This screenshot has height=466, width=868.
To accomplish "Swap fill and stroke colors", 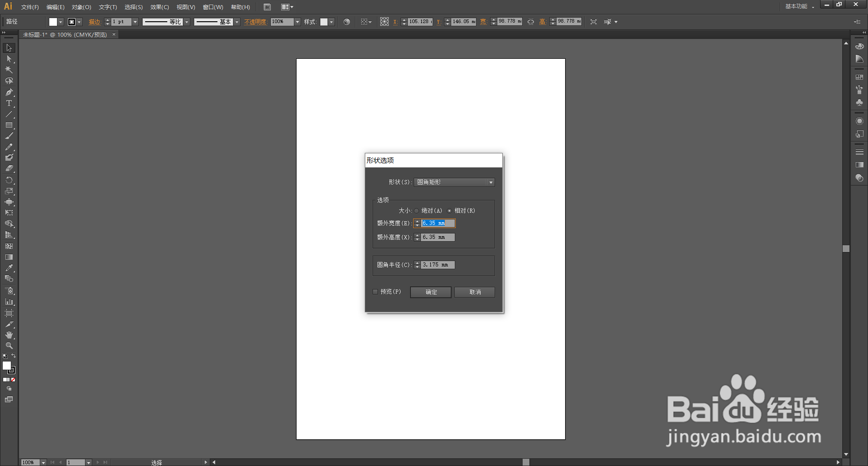I will pyautogui.click(x=14, y=356).
